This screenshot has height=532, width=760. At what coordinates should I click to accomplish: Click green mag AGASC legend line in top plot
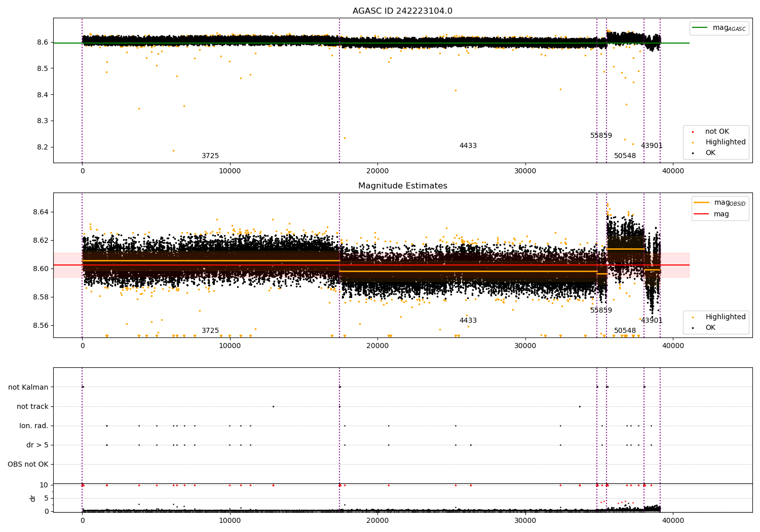click(701, 28)
